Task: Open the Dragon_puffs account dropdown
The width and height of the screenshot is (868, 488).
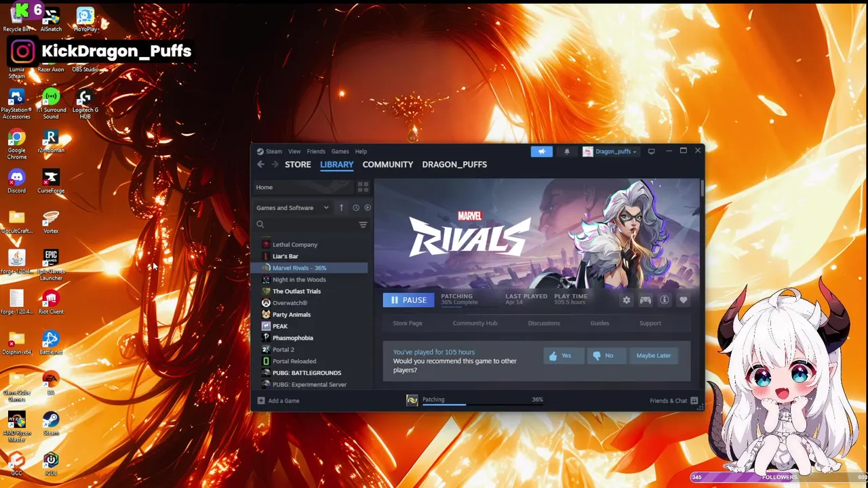Action: [x=610, y=151]
